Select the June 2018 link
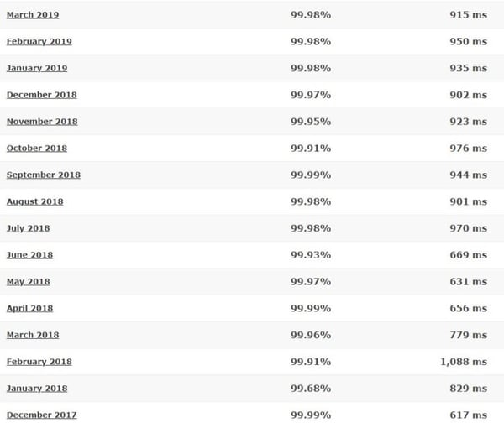 (x=29, y=255)
